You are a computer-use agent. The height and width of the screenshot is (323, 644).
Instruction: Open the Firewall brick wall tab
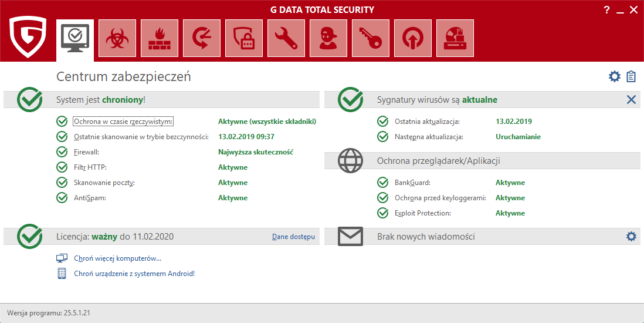pos(160,38)
